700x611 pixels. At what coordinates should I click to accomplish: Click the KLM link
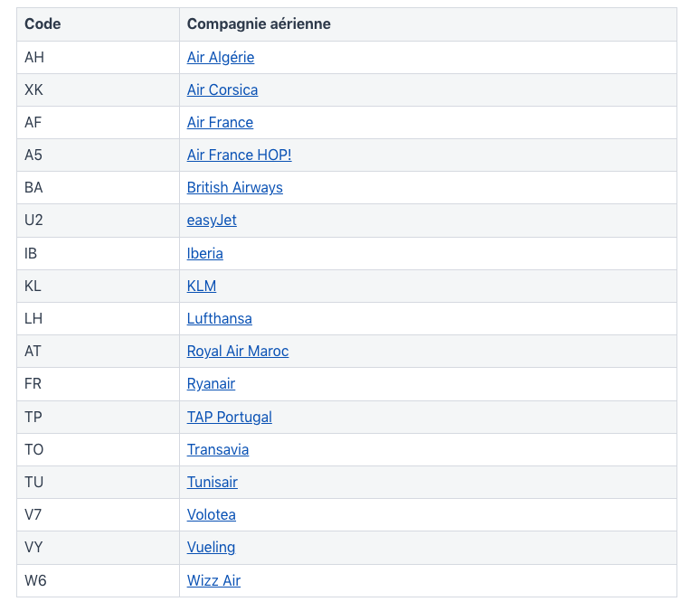[x=201, y=286]
